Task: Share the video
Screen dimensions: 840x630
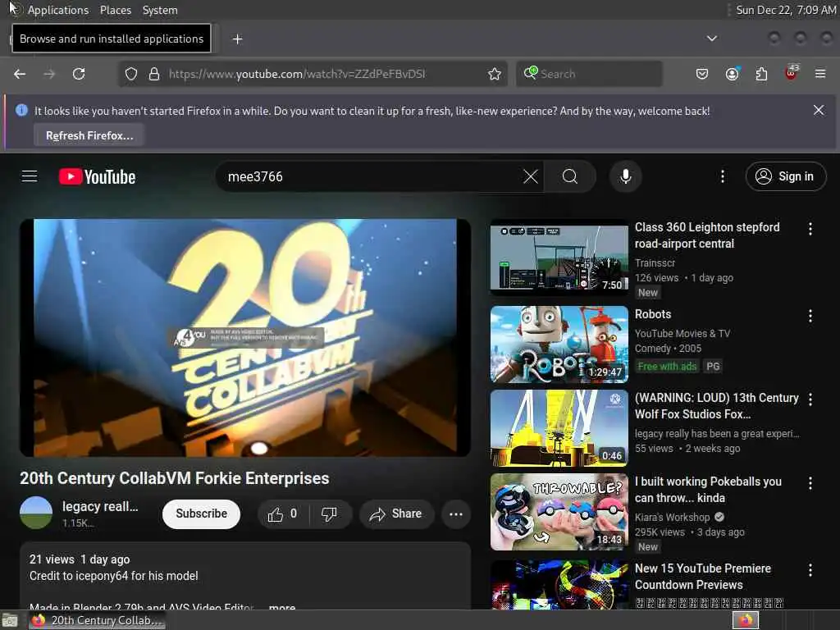Action: [396, 514]
